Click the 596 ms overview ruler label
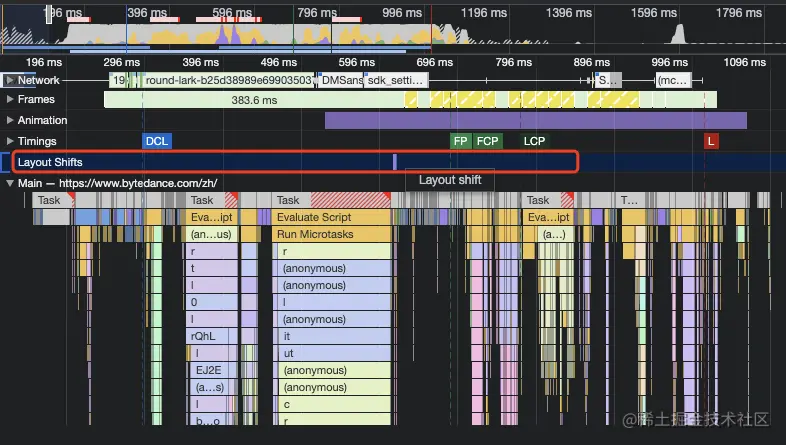 232,13
